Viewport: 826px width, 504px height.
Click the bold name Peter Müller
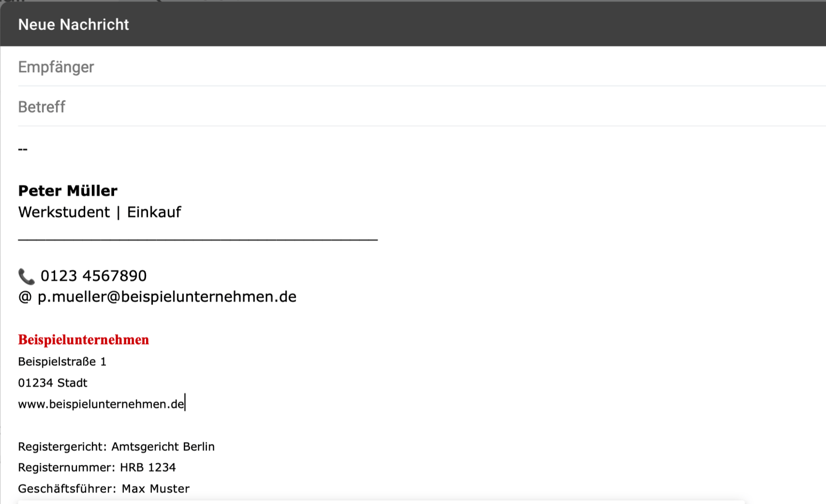tap(68, 191)
